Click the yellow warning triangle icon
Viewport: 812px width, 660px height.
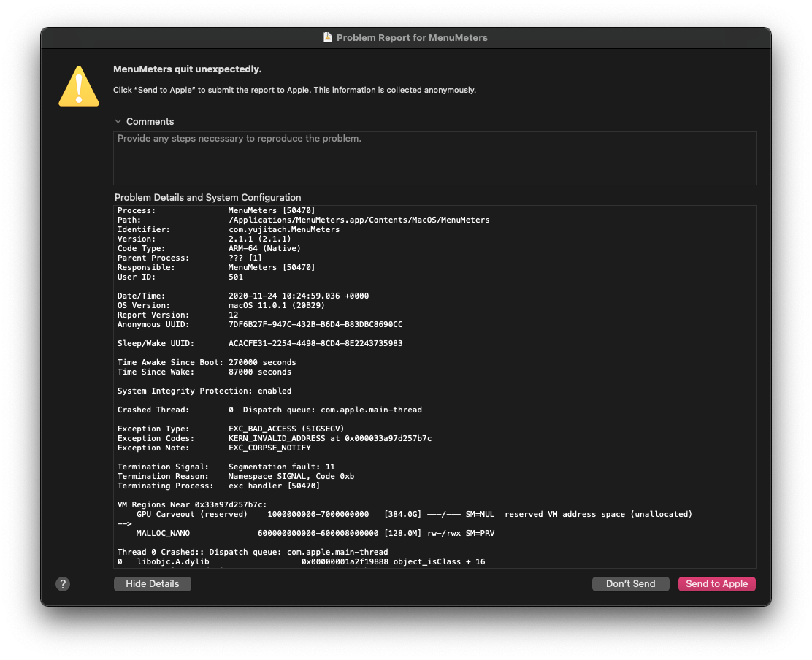pos(79,86)
